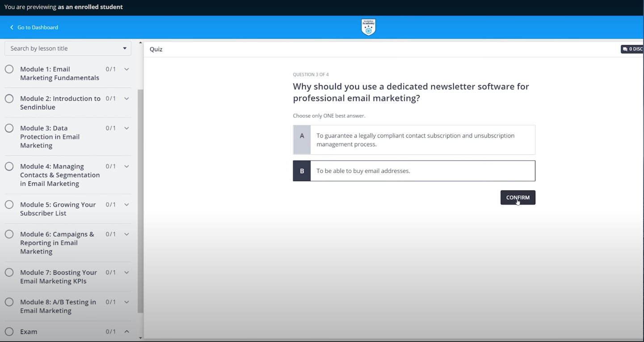Click the back chevron beside Go to Dashboard

click(11, 27)
